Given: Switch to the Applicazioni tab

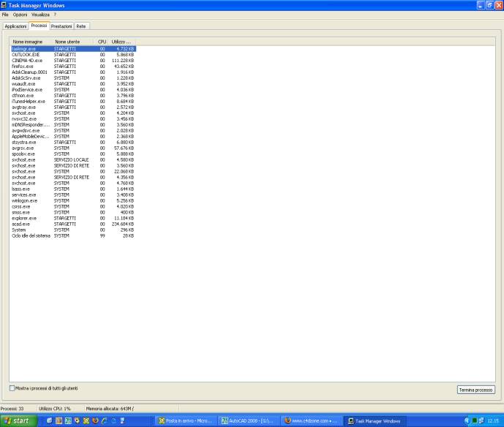Looking at the screenshot, I should pos(15,26).
